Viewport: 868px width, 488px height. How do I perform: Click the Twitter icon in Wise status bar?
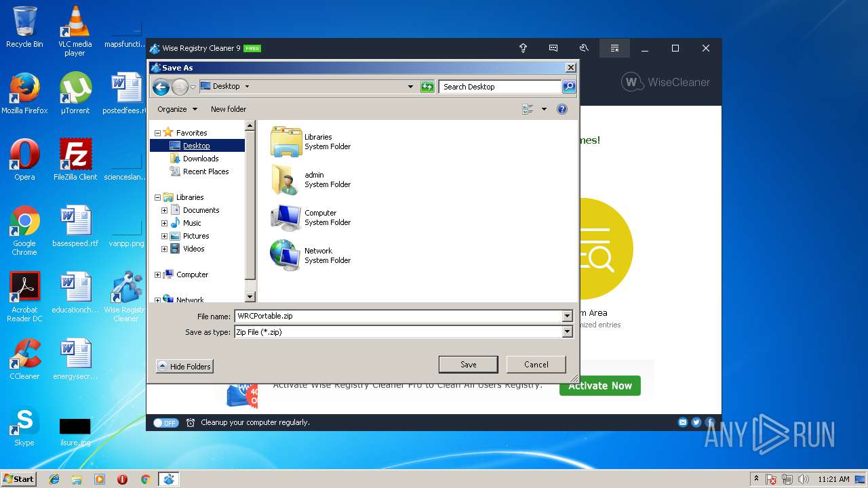696,422
